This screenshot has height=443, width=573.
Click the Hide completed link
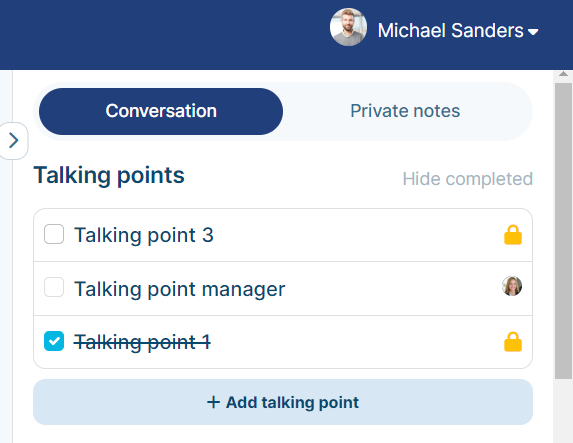(x=468, y=179)
